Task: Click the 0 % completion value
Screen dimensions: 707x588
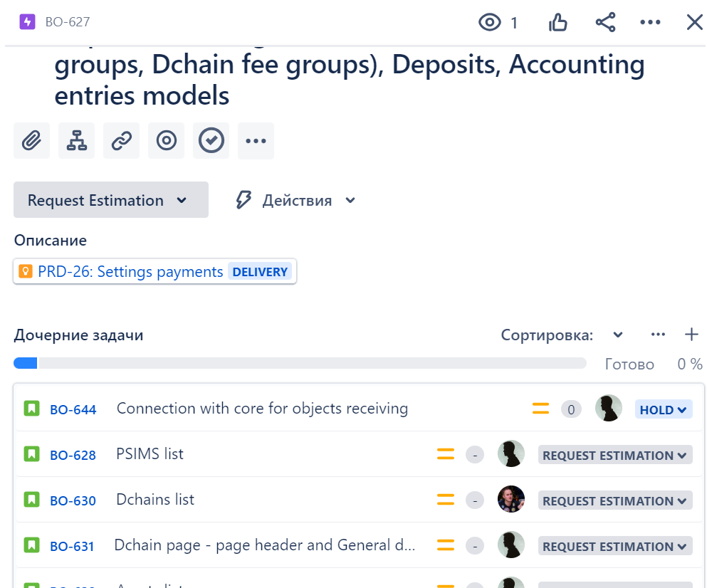Action: click(x=690, y=364)
